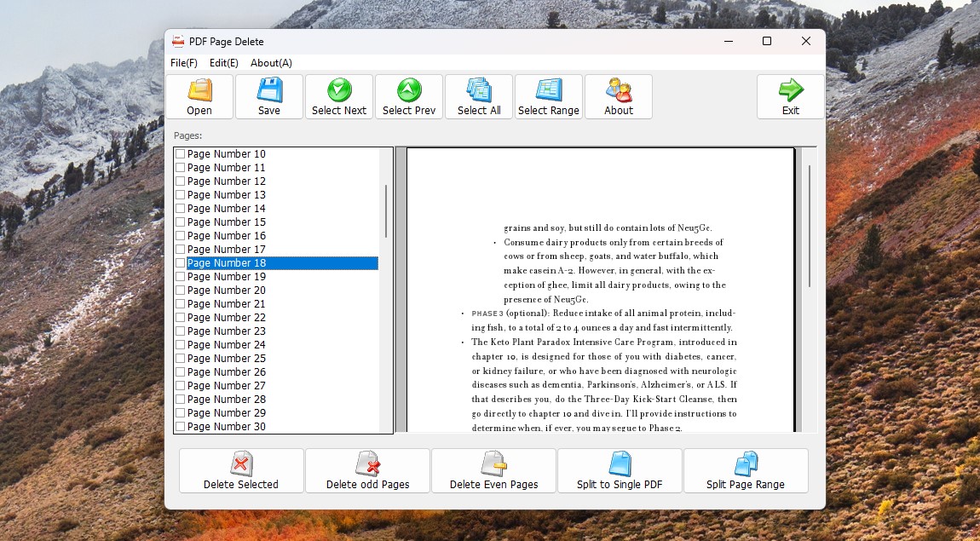
Task: Open the Edit(E) menu
Action: 224,63
